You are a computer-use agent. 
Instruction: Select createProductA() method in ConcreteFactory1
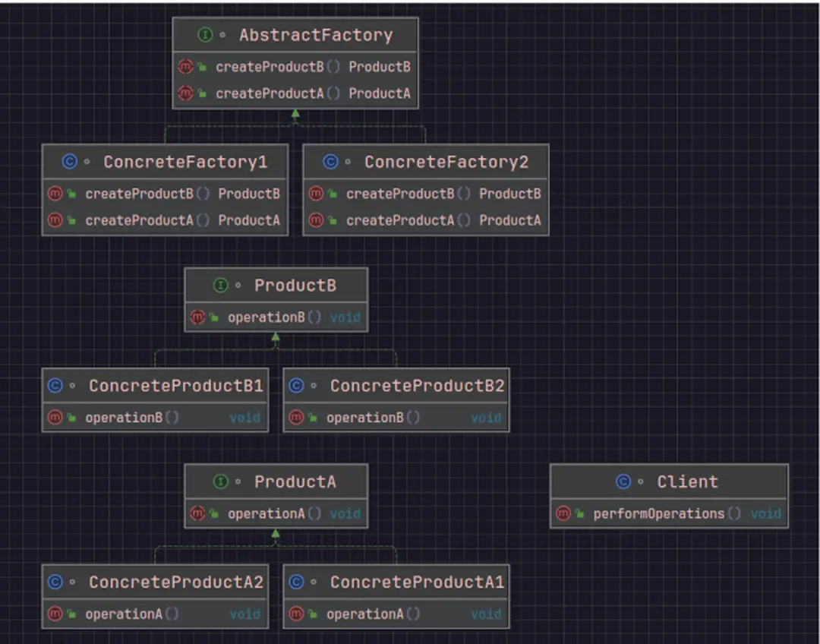click(x=140, y=220)
